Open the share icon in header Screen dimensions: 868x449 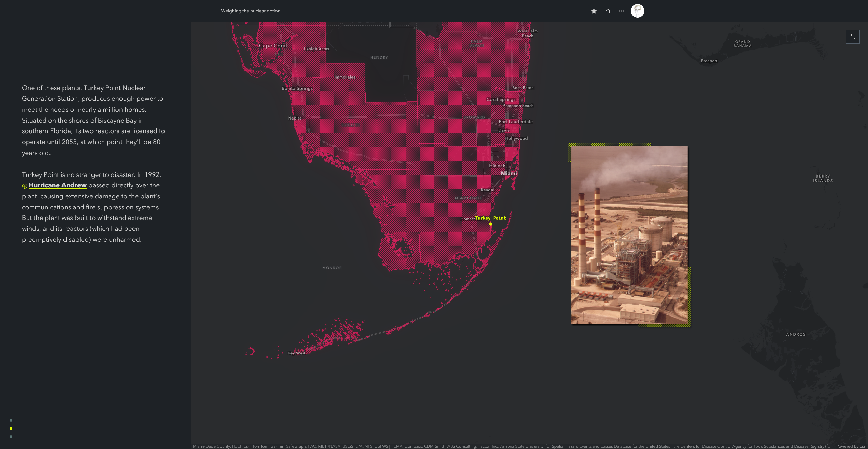608,11
